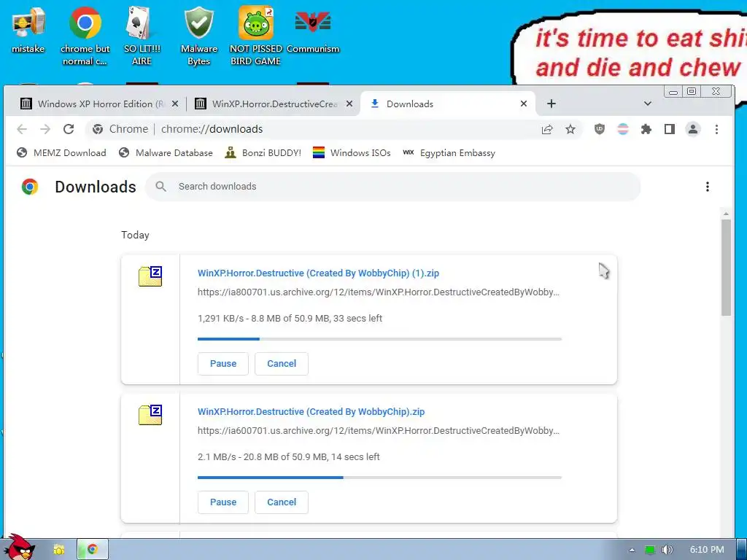Click the 6:10 PM clock
This screenshot has width=747, height=560.
pos(707,550)
